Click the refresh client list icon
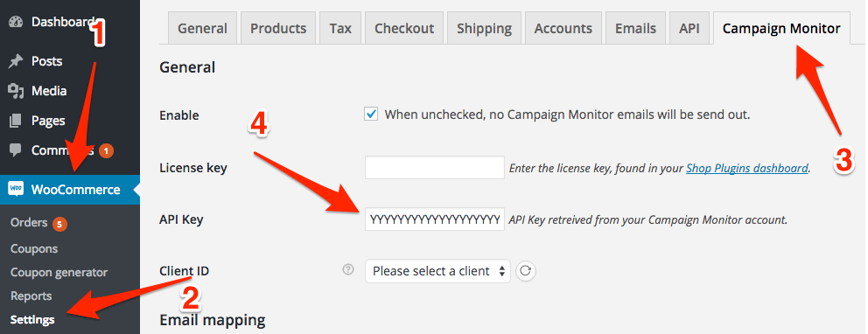The image size is (868, 334). (x=526, y=271)
